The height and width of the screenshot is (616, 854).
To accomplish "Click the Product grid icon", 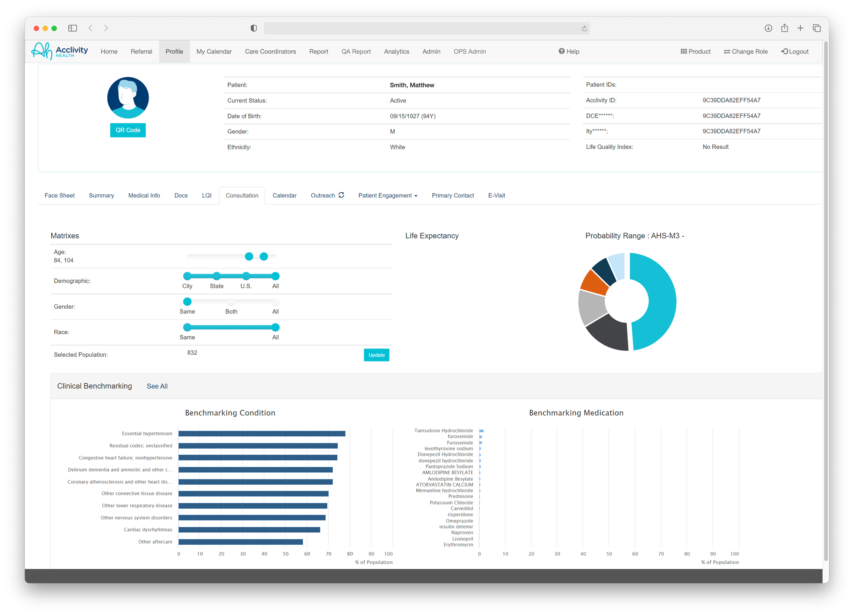I will point(684,51).
